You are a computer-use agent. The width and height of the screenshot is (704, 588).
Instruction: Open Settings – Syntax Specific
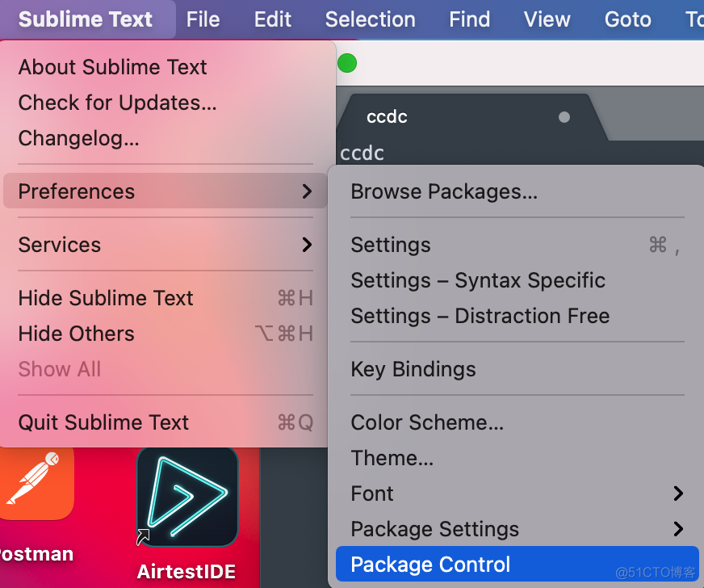tap(478, 280)
